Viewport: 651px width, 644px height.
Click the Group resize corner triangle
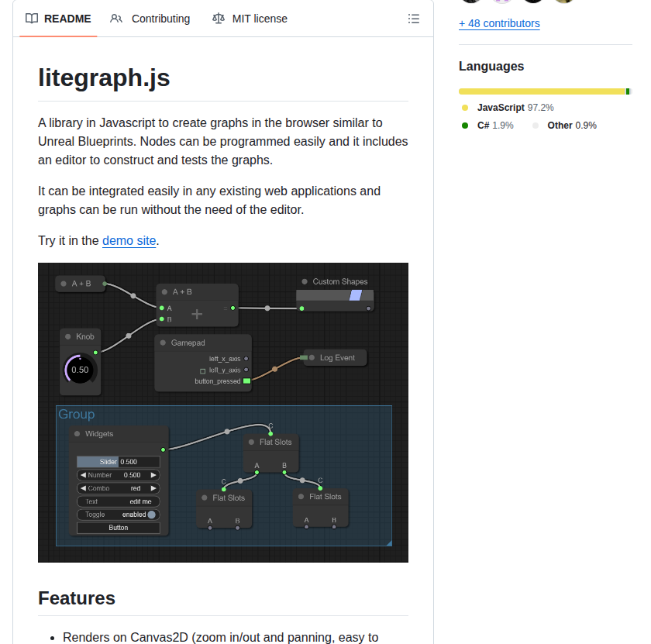389,543
